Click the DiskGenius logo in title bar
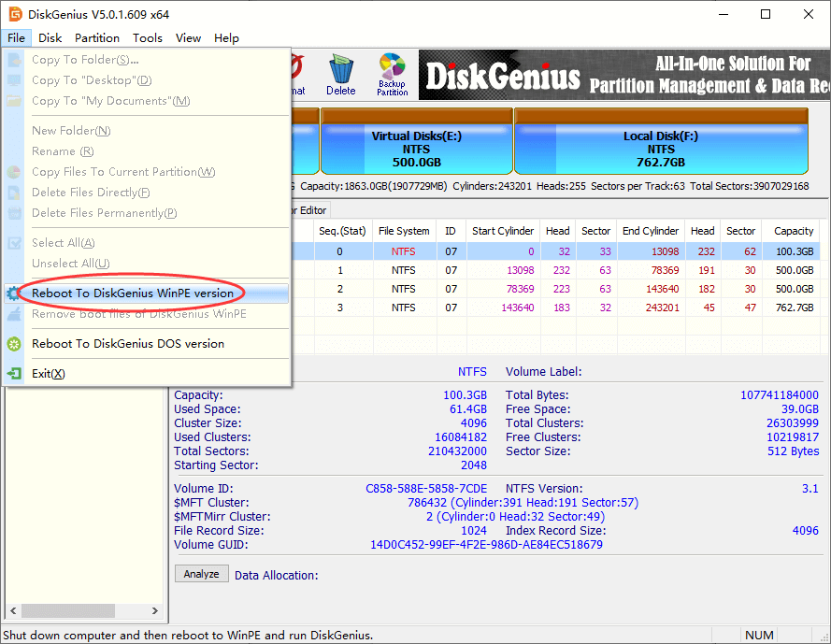The width and height of the screenshot is (831, 644). (x=14, y=14)
